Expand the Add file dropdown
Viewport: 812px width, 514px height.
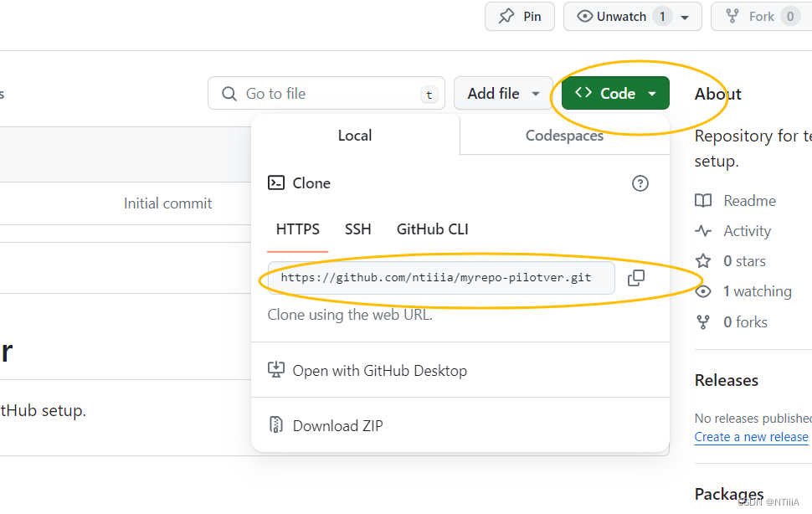503,93
